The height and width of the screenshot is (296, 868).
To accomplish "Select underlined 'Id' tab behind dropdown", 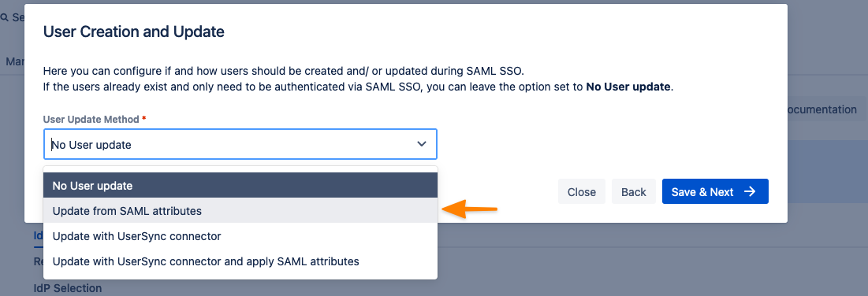I will pyautogui.click(x=39, y=235).
